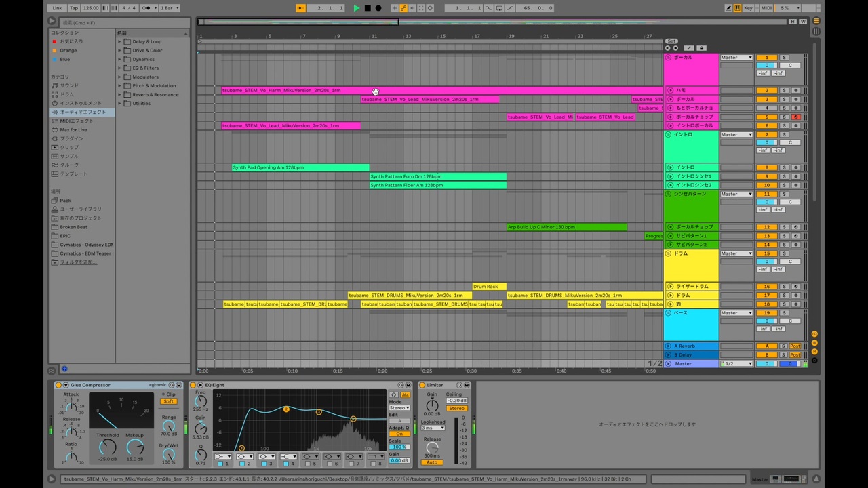
Task: Save preset of Glue Compressor device
Action: tap(179, 385)
